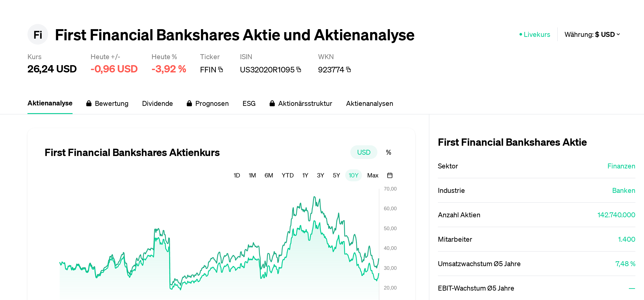The width and height of the screenshot is (644, 300).
Task: Select the 1Y chart timeframe
Action: [x=305, y=175]
